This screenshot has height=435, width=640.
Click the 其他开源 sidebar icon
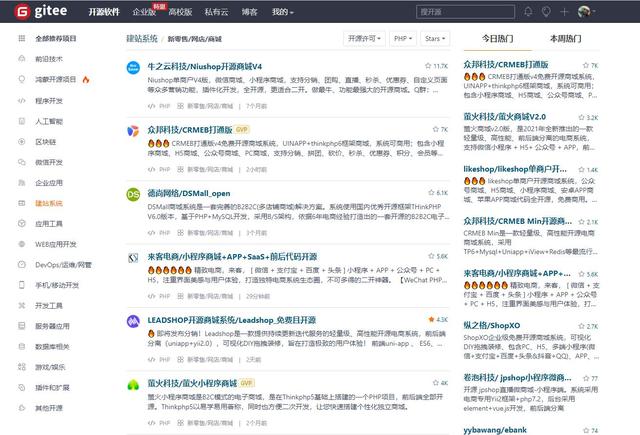pyautogui.click(x=22, y=408)
